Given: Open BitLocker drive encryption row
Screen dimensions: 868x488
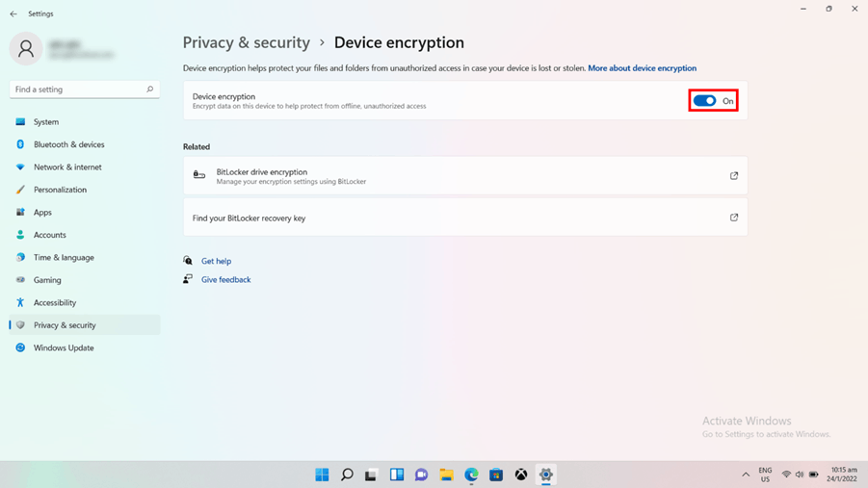Looking at the screenshot, I should point(465,176).
